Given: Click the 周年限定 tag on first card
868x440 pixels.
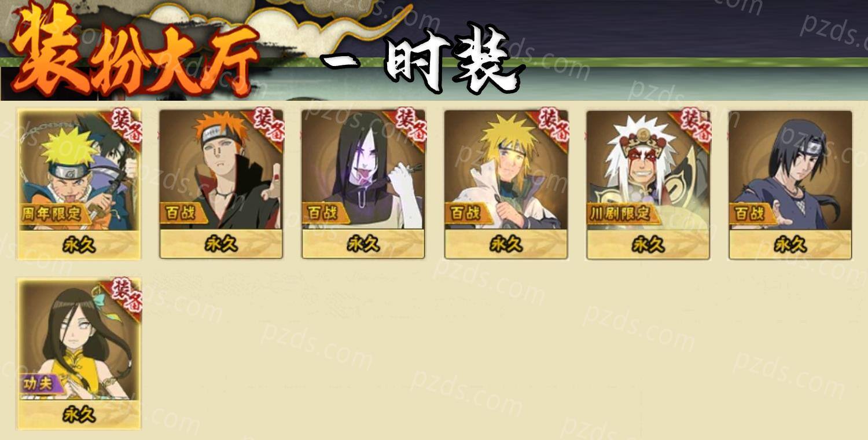Looking at the screenshot, I should click(x=52, y=214).
